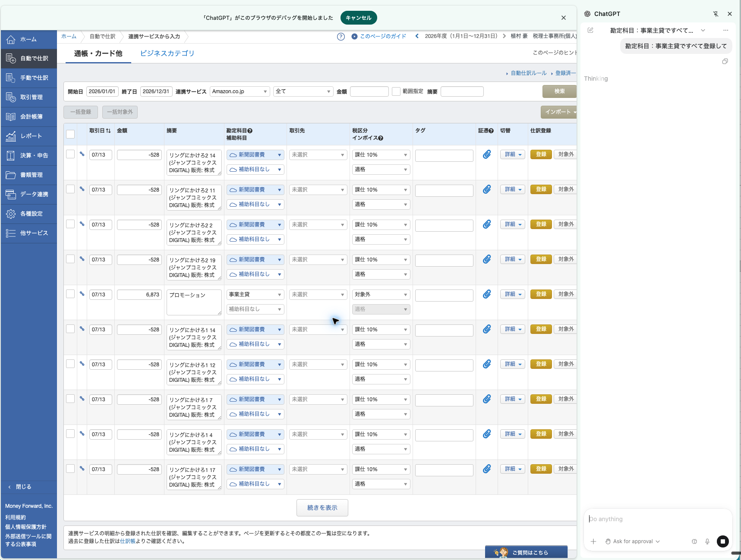
Task: Click the help question mark icon in breadcrumb bar
Action: pyautogui.click(x=341, y=37)
